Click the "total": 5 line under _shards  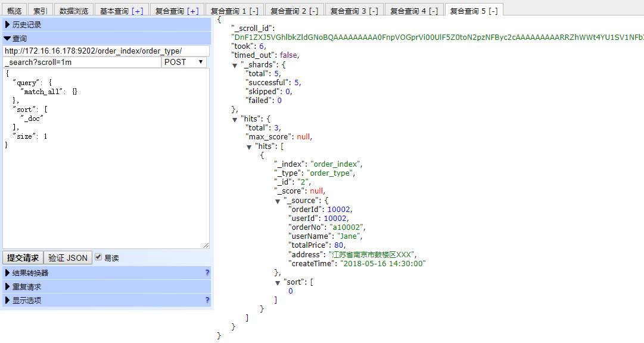pyautogui.click(x=263, y=73)
